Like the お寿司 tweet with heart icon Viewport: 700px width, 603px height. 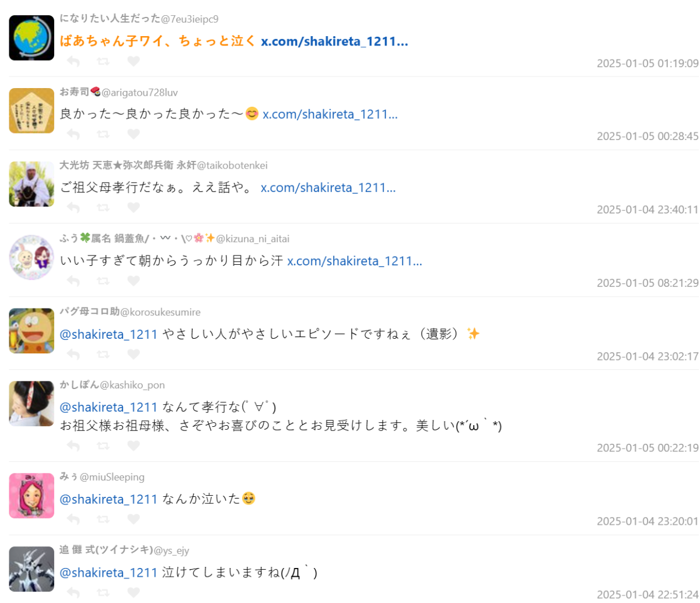tap(134, 134)
